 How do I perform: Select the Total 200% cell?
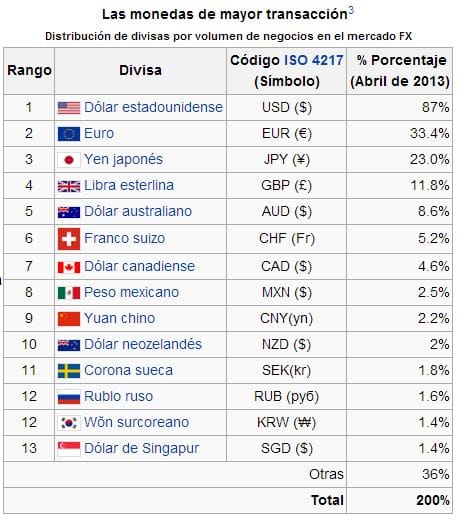pyautogui.click(x=399, y=500)
